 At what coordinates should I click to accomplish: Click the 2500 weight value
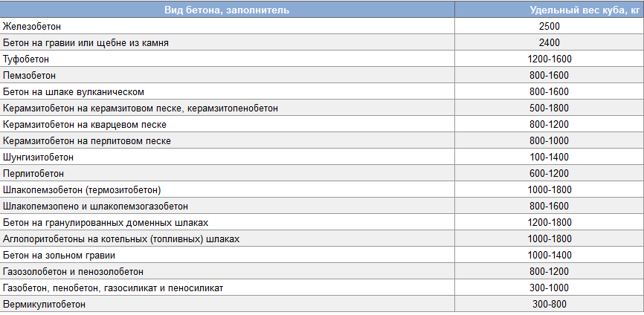coord(550,26)
